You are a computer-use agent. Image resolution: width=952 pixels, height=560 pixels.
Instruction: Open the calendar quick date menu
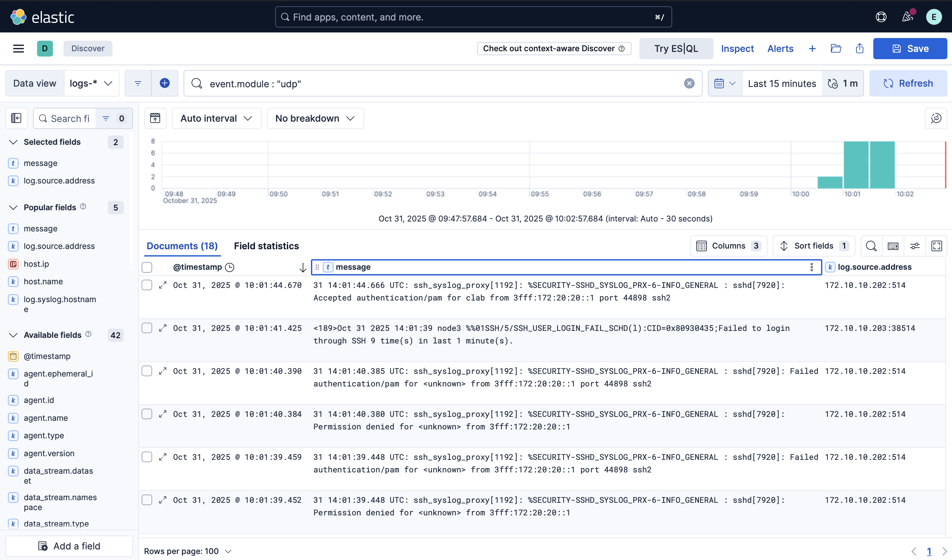coord(725,83)
